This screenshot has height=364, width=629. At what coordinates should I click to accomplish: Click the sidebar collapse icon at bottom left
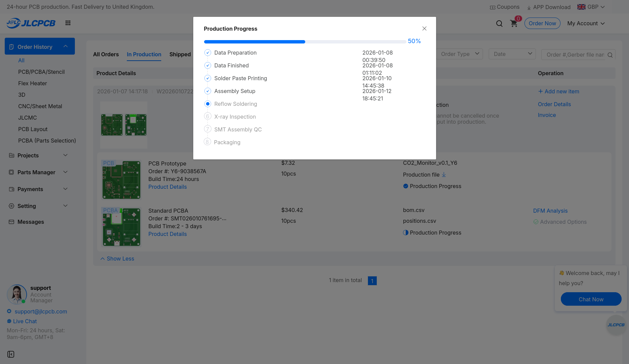[11, 354]
